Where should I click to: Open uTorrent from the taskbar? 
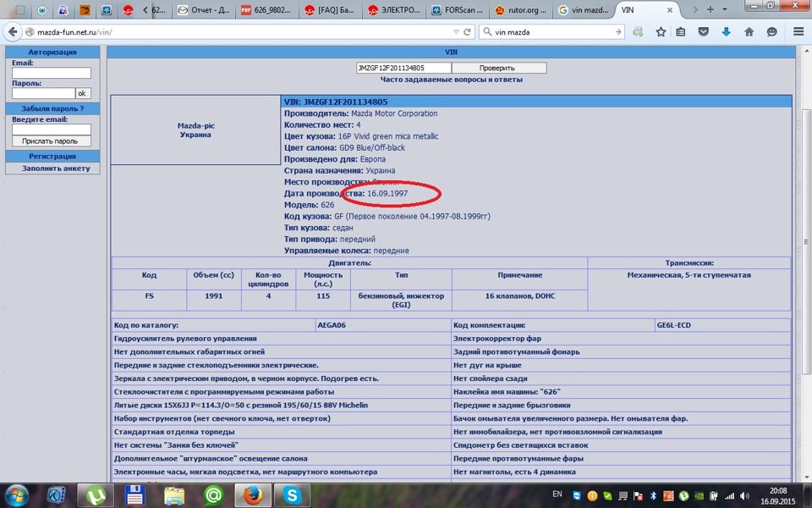(96, 495)
